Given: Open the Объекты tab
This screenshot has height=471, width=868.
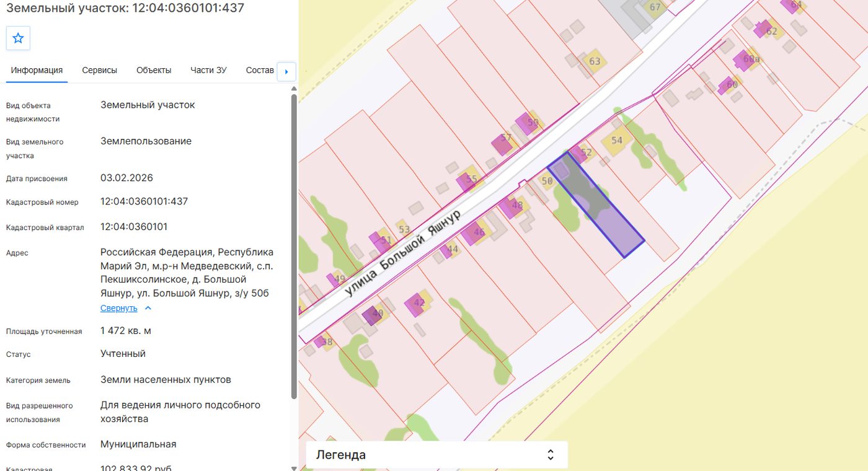Looking at the screenshot, I should click(x=154, y=70).
